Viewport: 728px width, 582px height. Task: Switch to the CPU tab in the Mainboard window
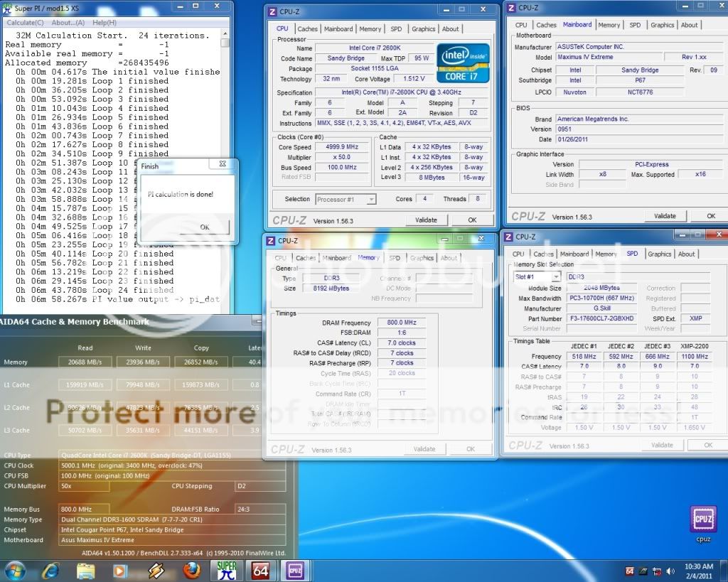(x=521, y=25)
